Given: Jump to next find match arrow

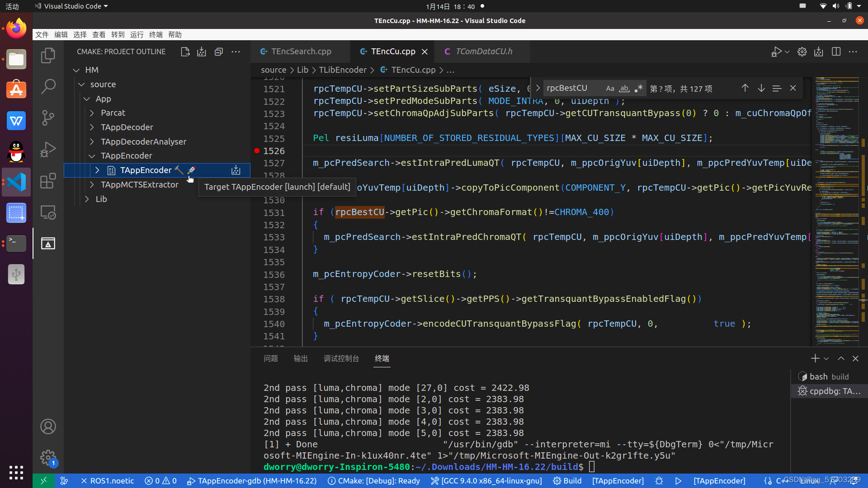Looking at the screenshot, I should click(x=761, y=88).
